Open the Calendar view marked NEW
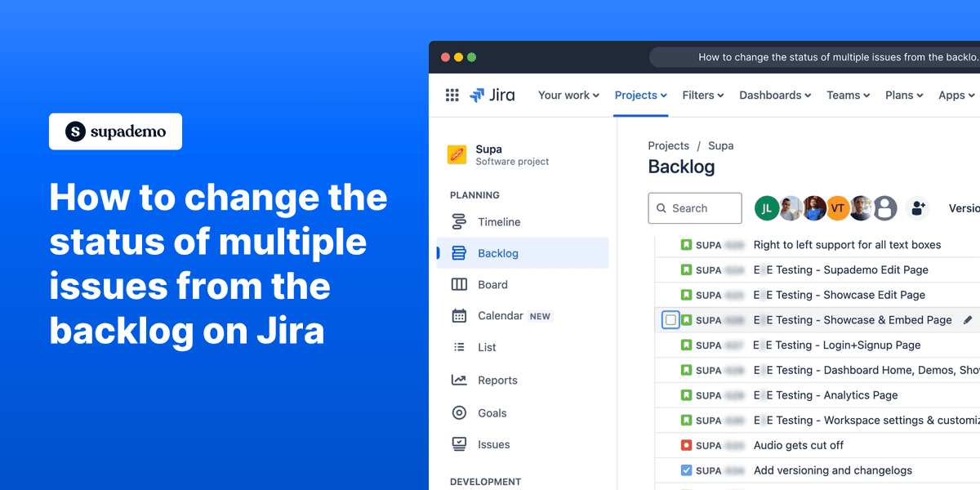The width and height of the screenshot is (980, 490). (x=500, y=315)
